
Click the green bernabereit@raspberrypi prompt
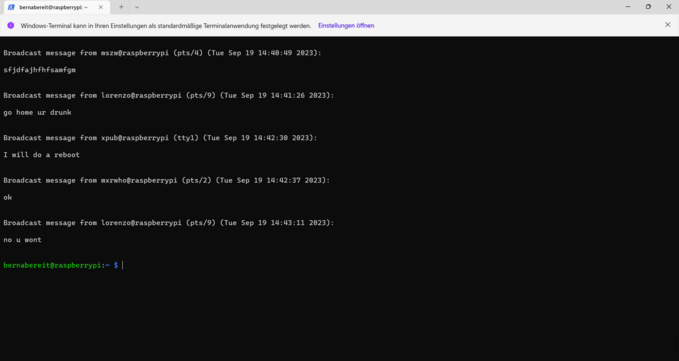click(52, 265)
